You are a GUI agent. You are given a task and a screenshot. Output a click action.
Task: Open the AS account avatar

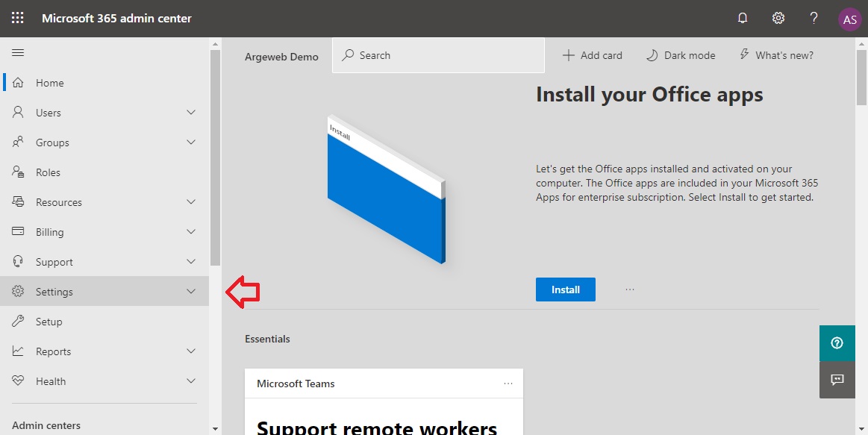[850, 19]
